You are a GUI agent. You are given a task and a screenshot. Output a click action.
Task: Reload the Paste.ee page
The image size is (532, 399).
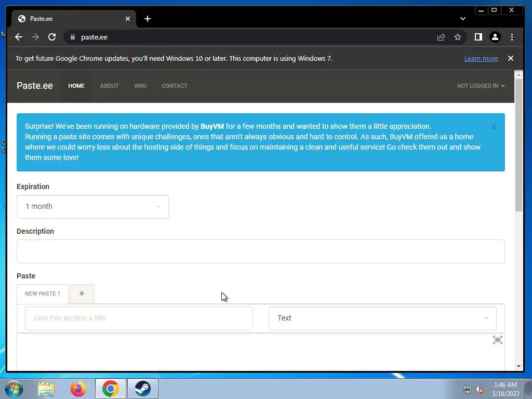[52, 37]
